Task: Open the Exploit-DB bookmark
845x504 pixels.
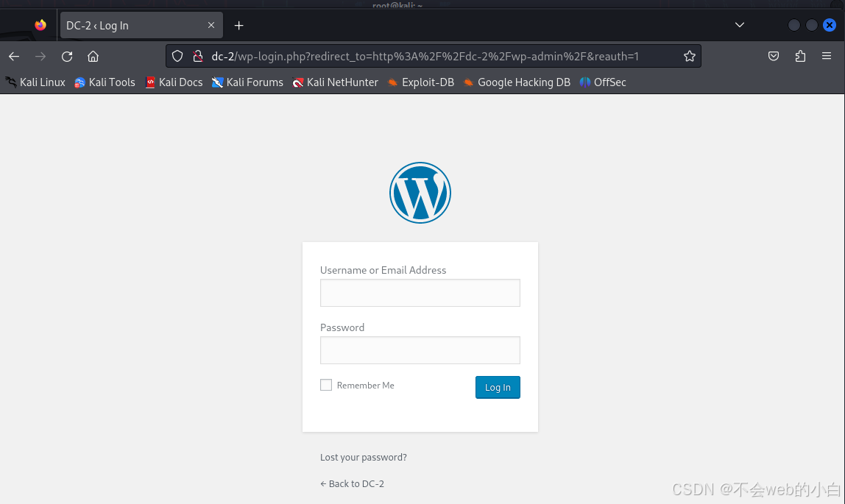Action: click(421, 82)
